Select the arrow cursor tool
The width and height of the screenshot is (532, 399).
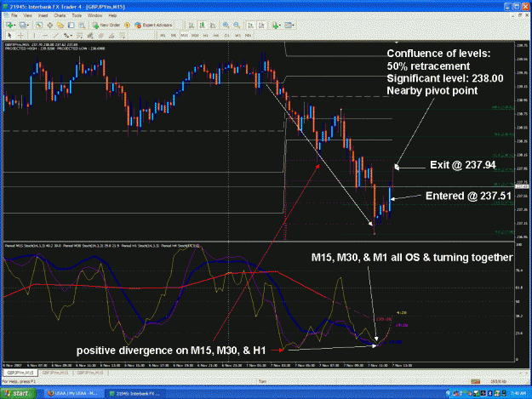click(9, 35)
